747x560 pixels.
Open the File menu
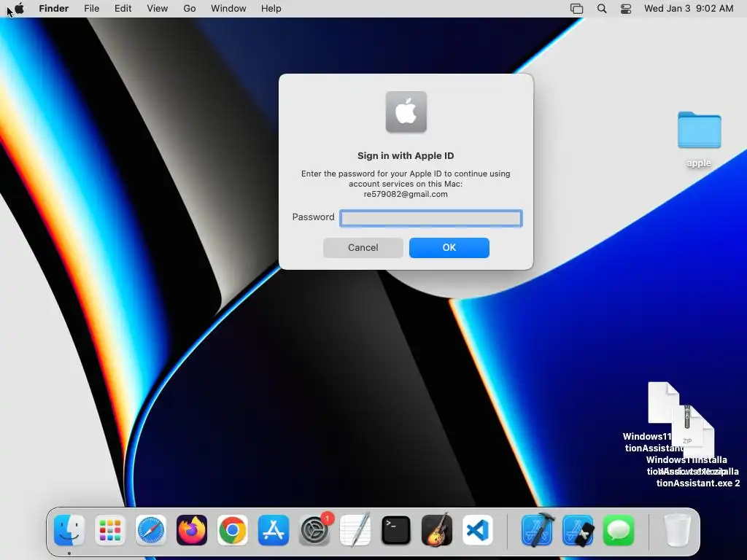point(91,9)
